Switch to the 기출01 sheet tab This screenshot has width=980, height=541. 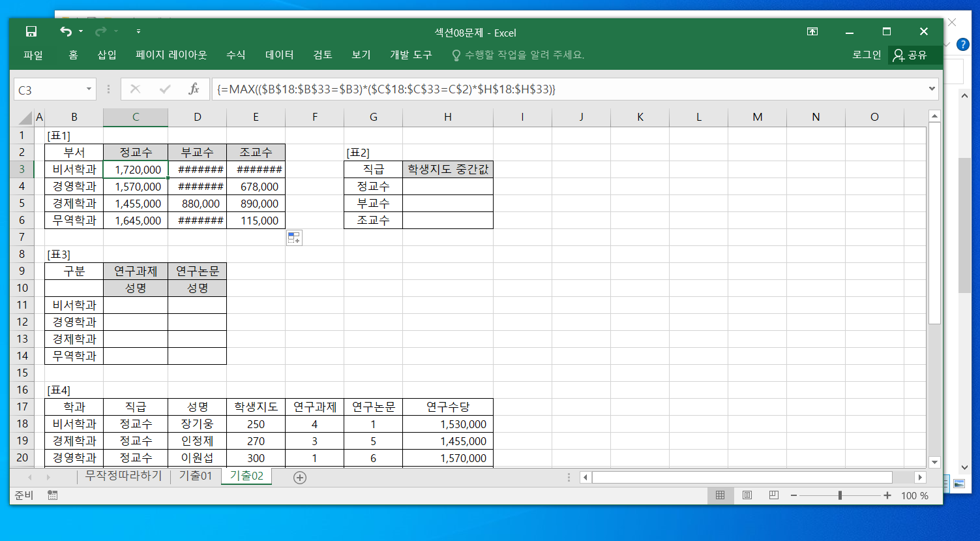pos(196,476)
